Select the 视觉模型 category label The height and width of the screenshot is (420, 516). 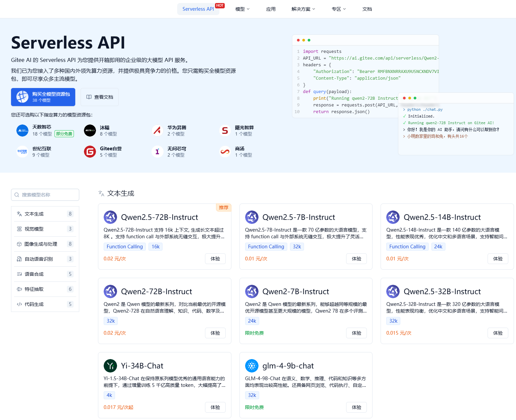pos(34,229)
